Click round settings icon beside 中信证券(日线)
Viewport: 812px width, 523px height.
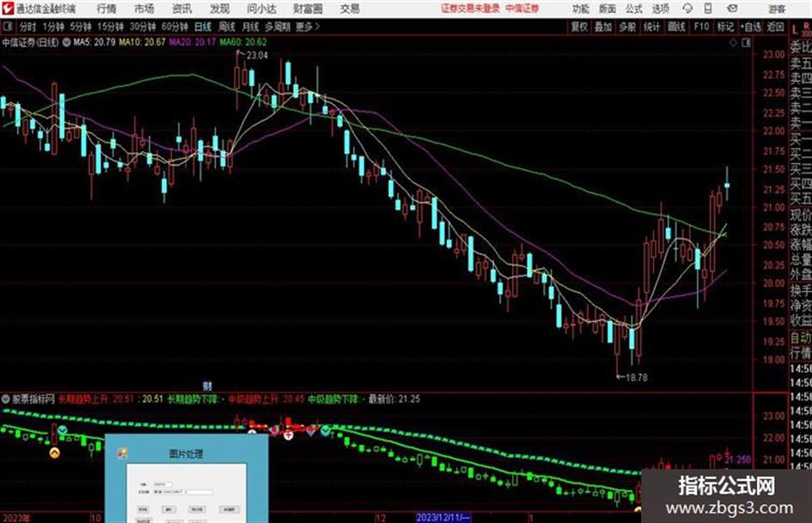coord(67,42)
